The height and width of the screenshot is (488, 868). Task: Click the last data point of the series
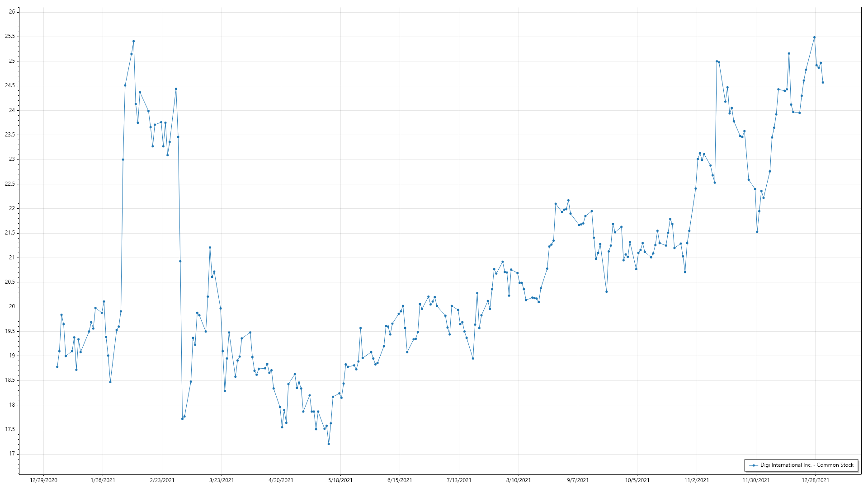coord(823,82)
